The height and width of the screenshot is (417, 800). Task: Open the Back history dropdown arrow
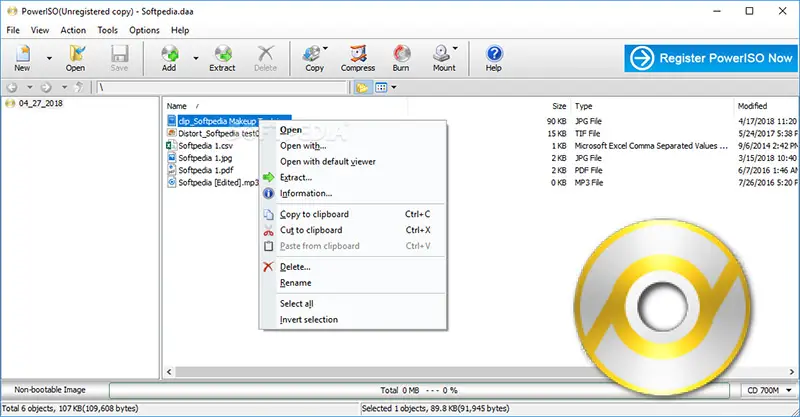[30, 87]
